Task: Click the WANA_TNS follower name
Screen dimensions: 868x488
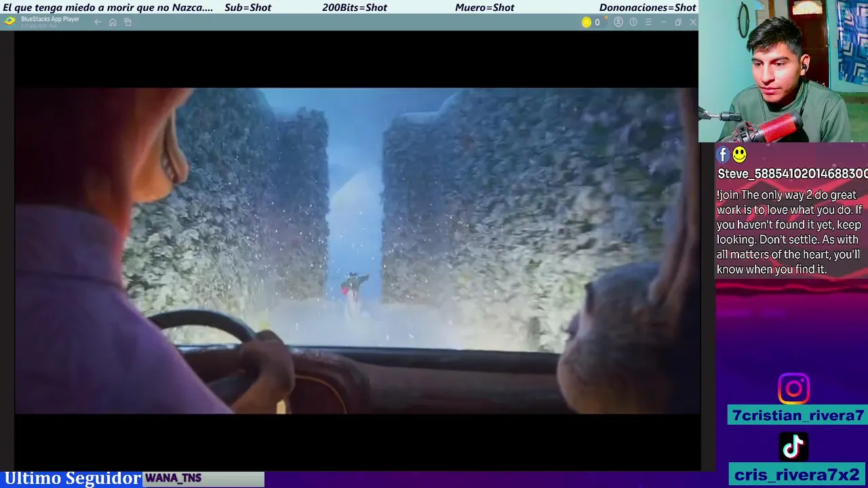Action: click(173, 479)
